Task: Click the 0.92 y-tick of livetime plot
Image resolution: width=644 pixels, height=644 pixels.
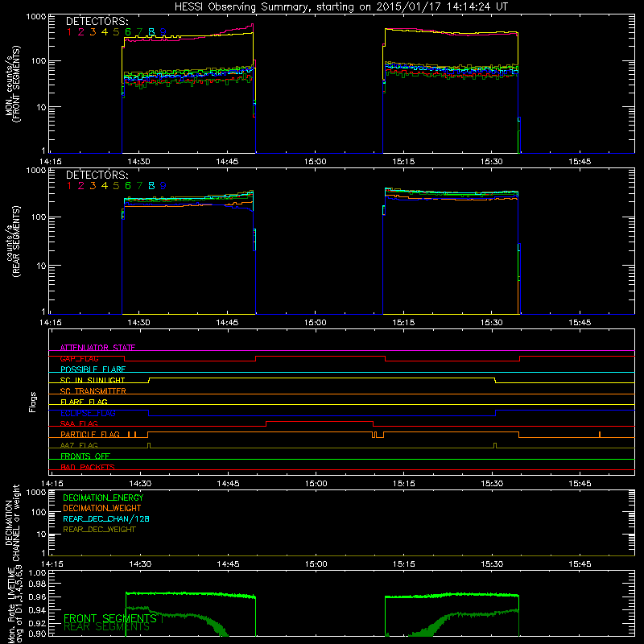Action: click(x=38, y=622)
